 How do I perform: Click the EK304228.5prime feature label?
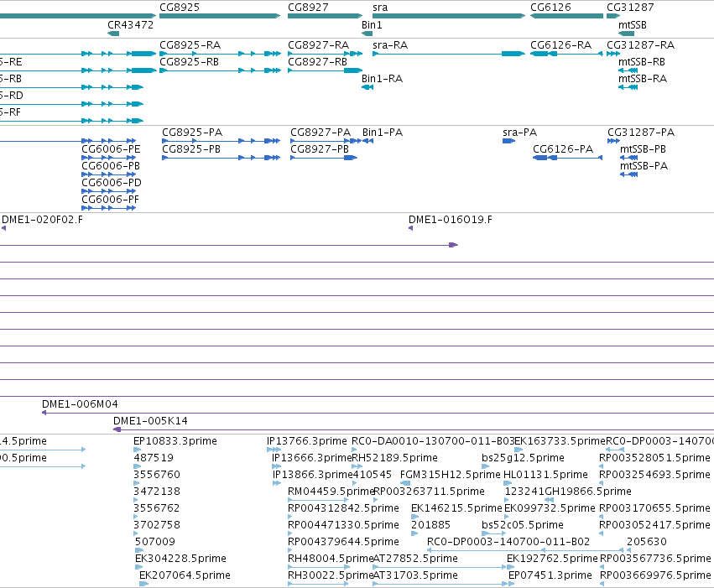180,559
